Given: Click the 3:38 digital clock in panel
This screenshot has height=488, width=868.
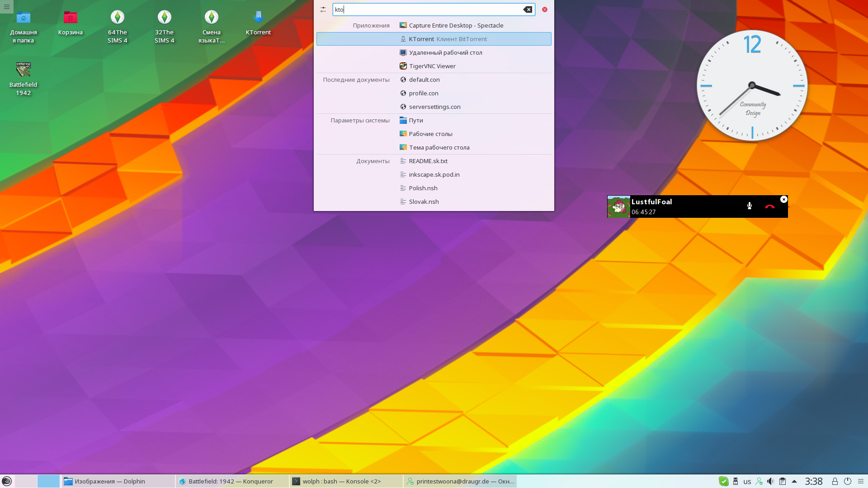Looking at the screenshot, I should 814,481.
